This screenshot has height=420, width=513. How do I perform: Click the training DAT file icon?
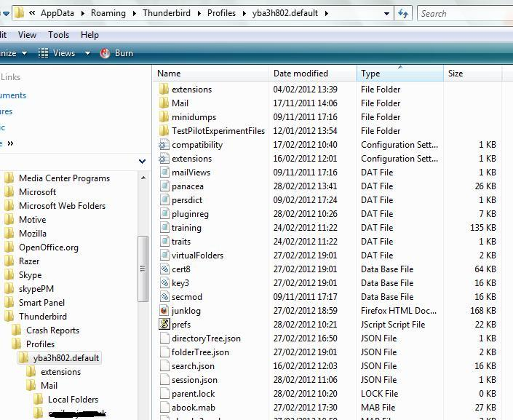tap(164, 228)
